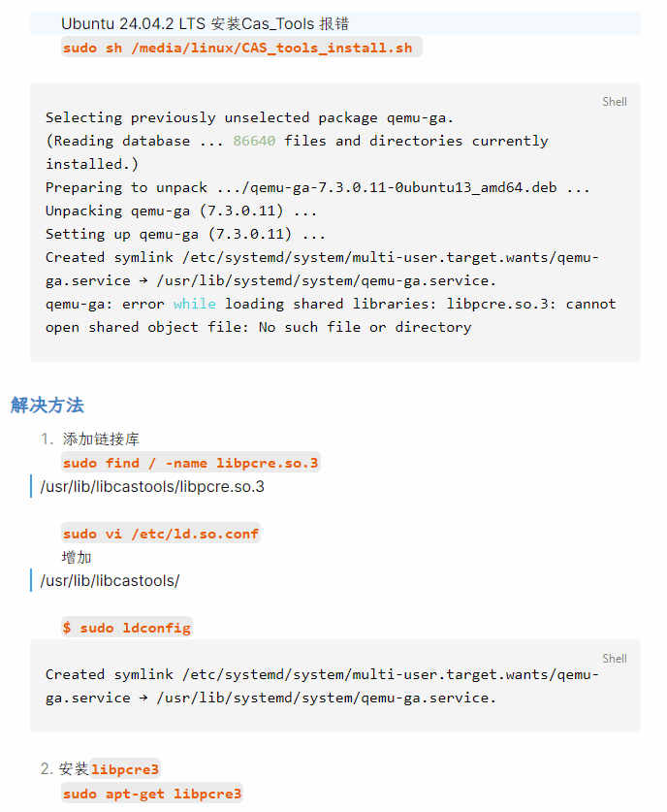This screenshot has height=812, width=667.
Task: Click list item 2 安装 text
Action: pyautogui.click(x=74, y=769)
